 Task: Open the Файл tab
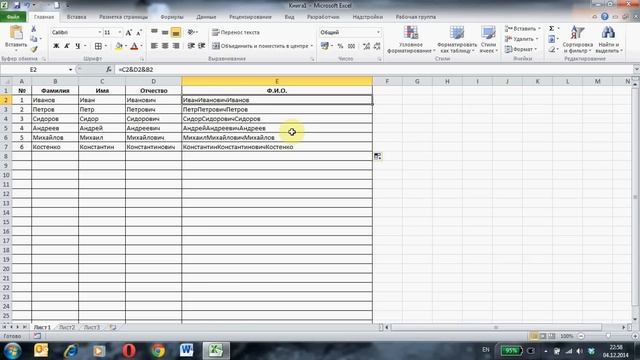13,17
